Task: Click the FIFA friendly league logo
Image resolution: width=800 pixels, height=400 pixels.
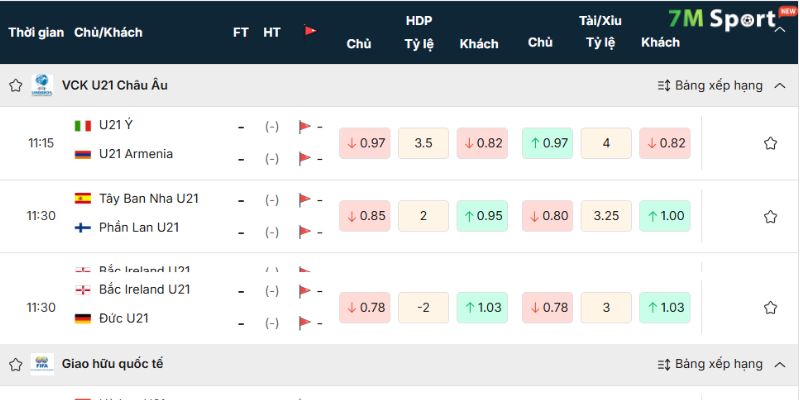Action: coord(42,364)
